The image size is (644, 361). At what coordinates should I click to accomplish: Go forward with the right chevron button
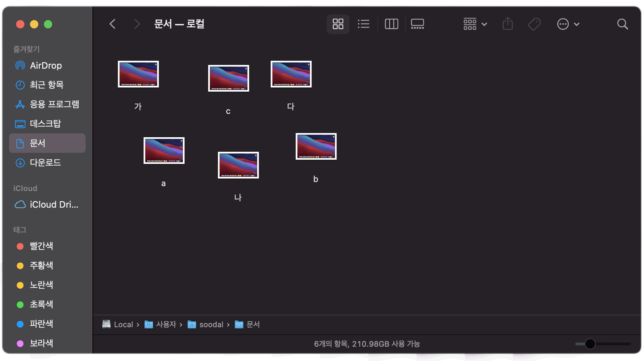coord(137,24)
